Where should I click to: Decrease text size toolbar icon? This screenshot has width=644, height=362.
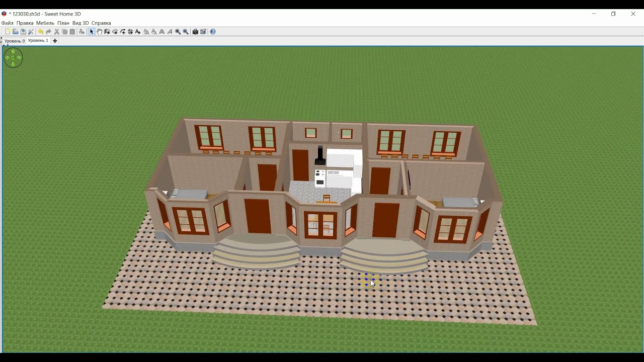click(x=154, y=32)
